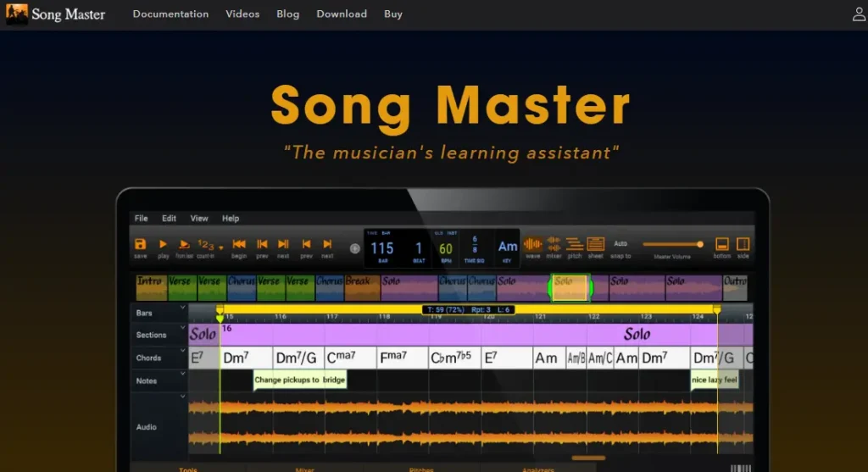Click the loop start marker handle
The height and width of the screenshot is (472, 868).
(220, 314)
